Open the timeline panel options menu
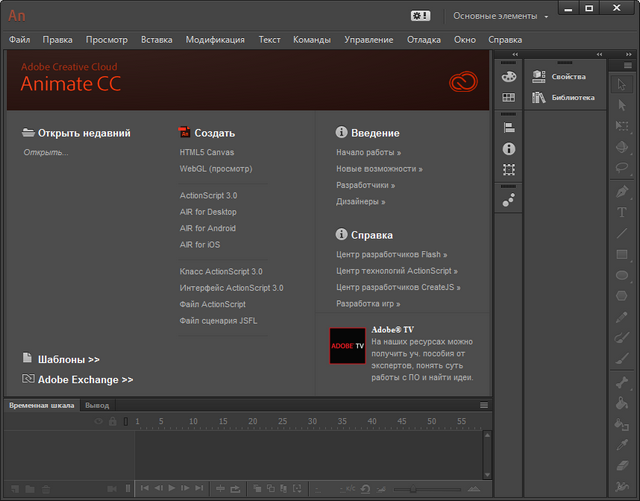Viewport: 640px width, 501px height. point(484,405)
